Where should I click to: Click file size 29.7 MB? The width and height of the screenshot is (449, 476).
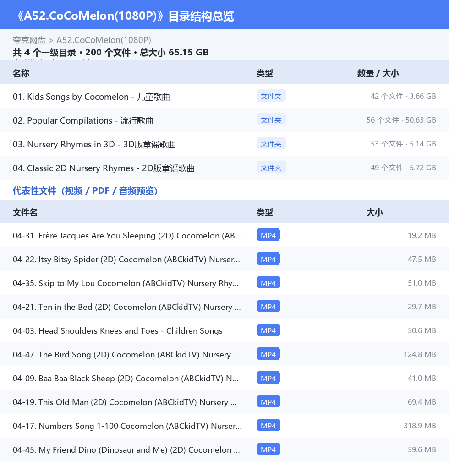click(x=422, y=307)
